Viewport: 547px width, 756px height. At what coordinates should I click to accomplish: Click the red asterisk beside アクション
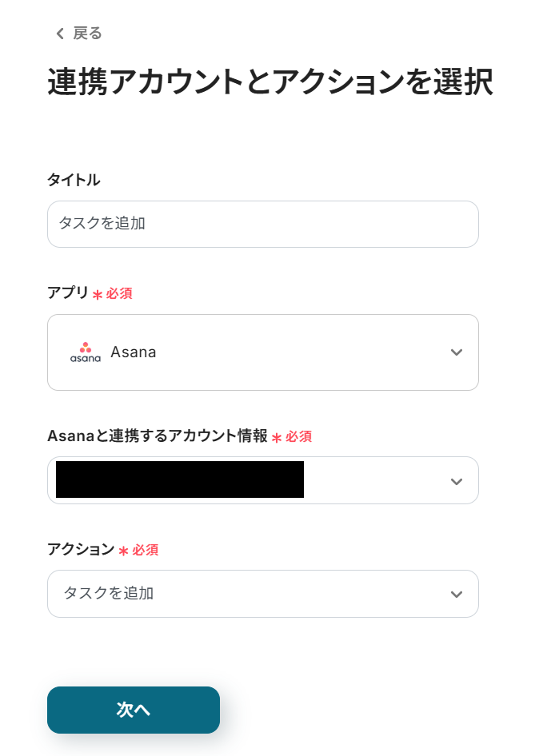pos(123,551)
